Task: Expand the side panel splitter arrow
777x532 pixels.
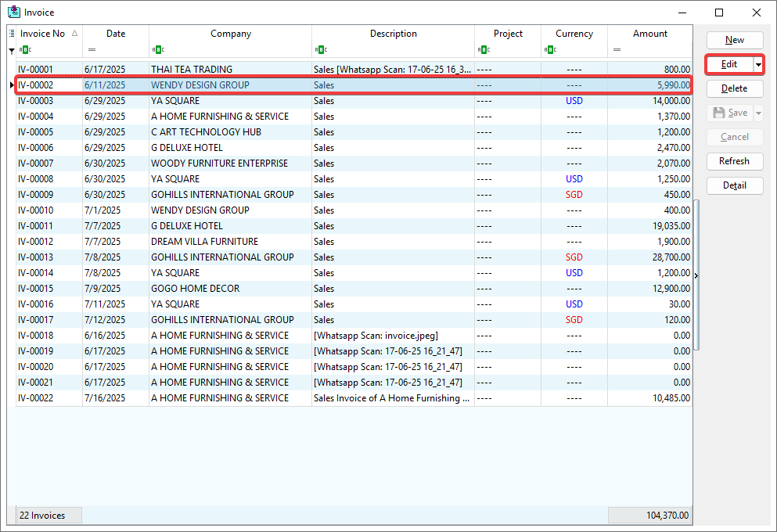Action: click(x=696, y=275)
